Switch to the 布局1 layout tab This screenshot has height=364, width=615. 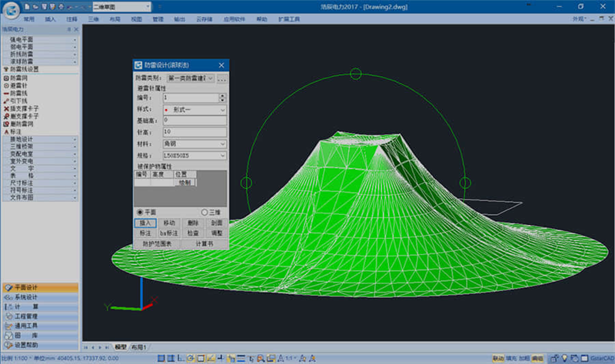(x=140, y=347)
